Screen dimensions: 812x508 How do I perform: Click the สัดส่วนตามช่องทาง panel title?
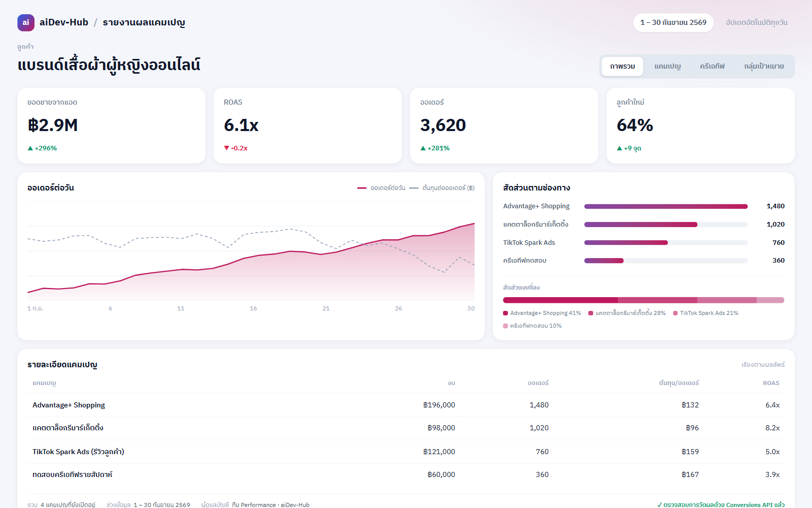click(x=536, y=188)
